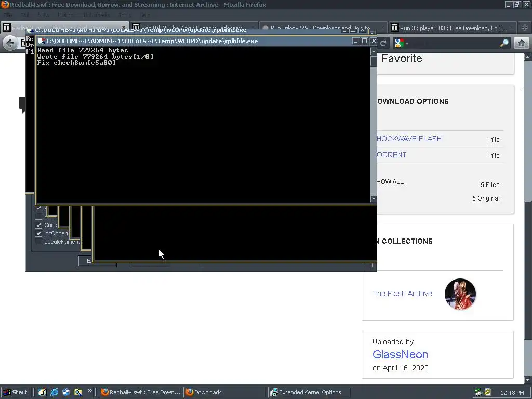
Task: Click the yellow system tray icon
Action: 488,392
